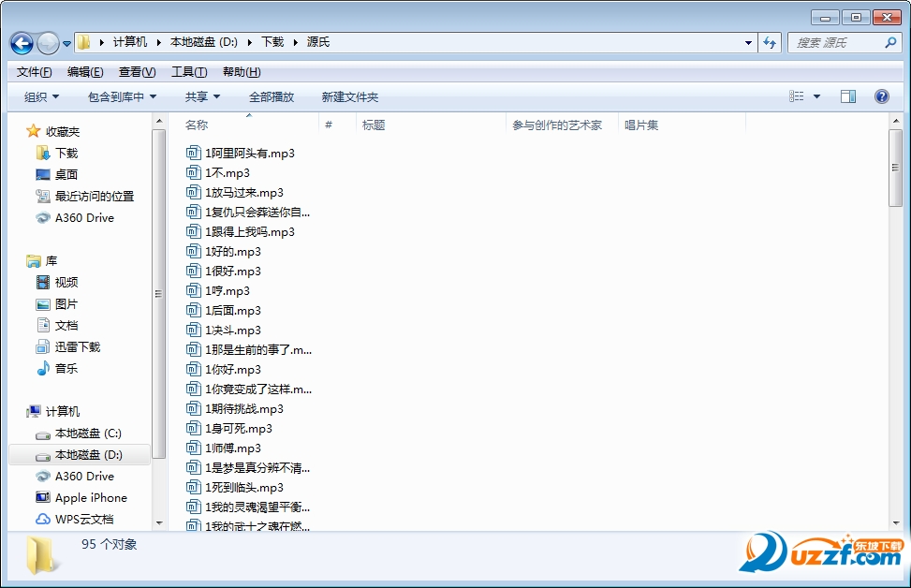Toggle the preview pane icon

click(x=848, y=96)
